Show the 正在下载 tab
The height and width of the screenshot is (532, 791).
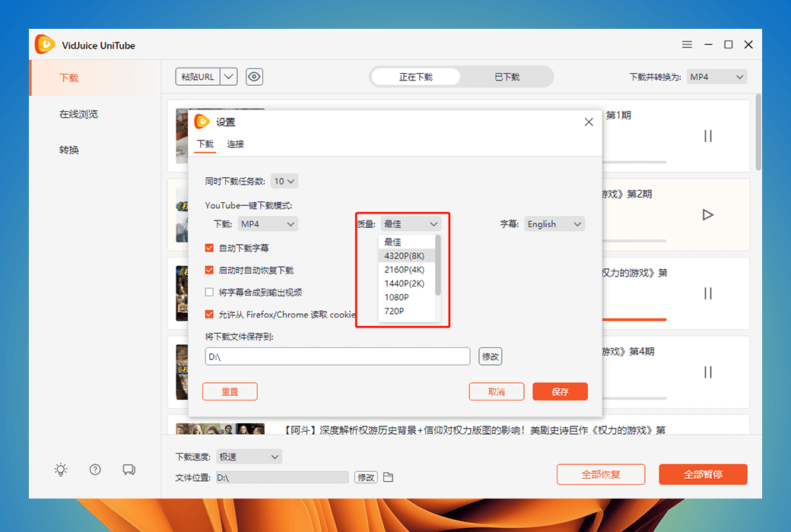(416, 77)
